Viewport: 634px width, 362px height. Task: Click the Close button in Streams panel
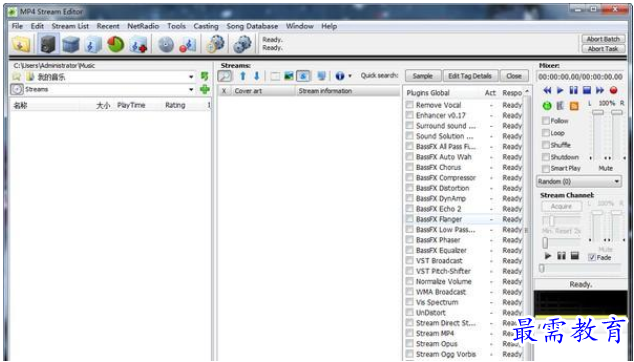[x=514, y=76]
